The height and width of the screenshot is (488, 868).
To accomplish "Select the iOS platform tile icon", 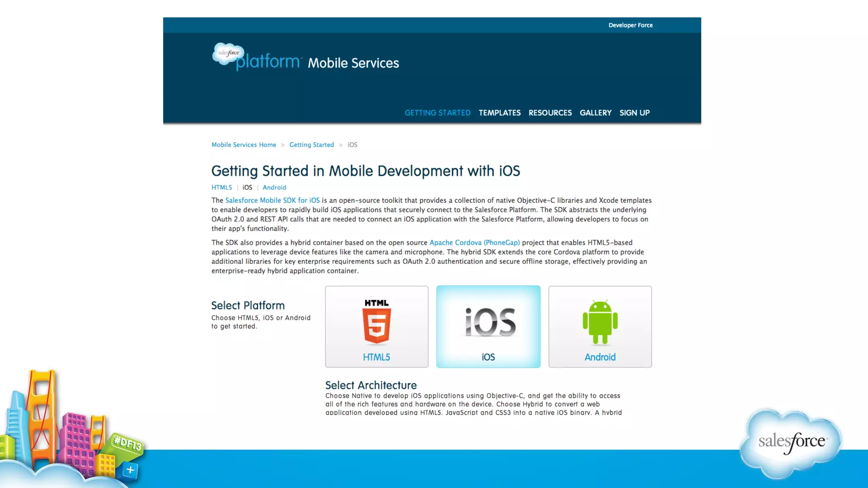I will click(x=490, y=322).
